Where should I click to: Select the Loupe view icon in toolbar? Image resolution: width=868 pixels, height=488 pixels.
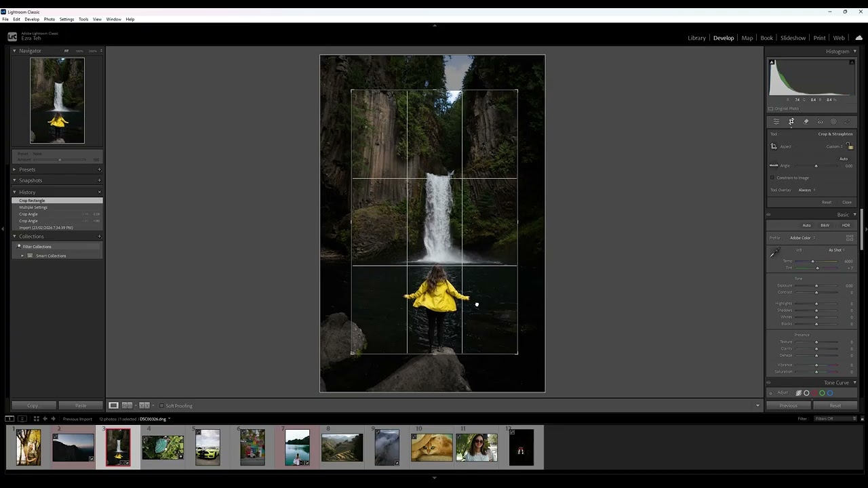(113, 405)
